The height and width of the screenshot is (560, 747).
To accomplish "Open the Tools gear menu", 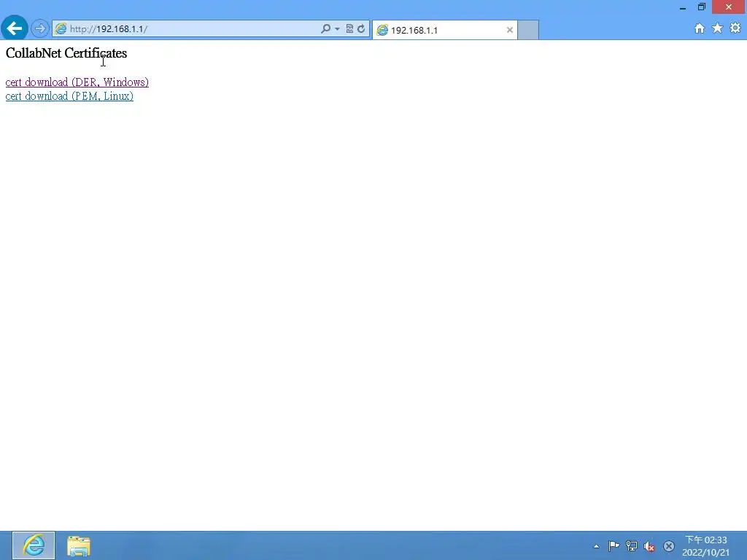I will (x=735, y=28).
